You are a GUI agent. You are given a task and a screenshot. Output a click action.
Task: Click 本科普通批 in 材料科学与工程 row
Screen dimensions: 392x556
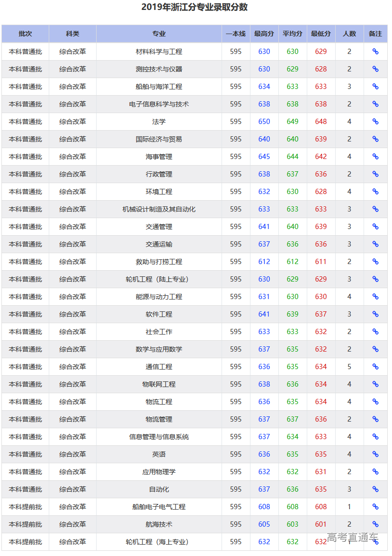(25, 52)
